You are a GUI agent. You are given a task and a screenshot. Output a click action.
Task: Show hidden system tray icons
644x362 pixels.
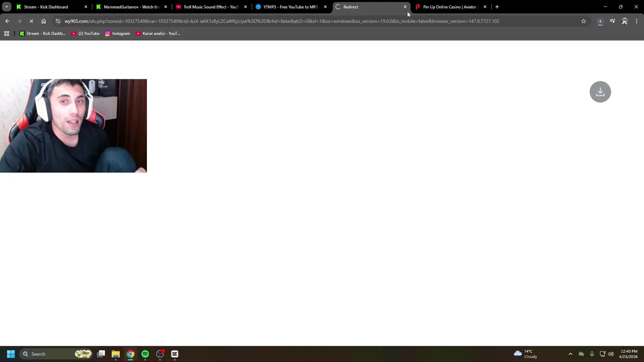pos(570,354)
